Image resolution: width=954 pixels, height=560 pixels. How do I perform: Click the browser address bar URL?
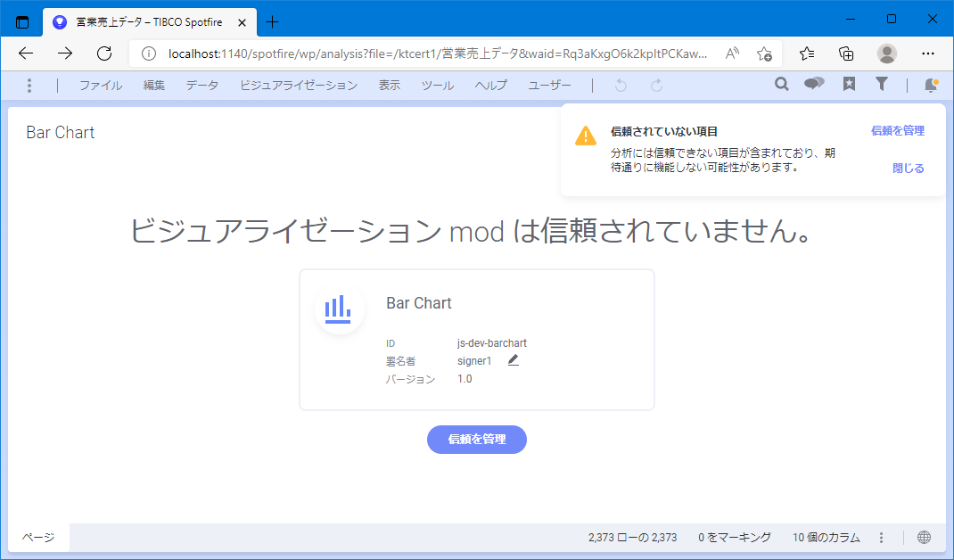click(438, 54)
